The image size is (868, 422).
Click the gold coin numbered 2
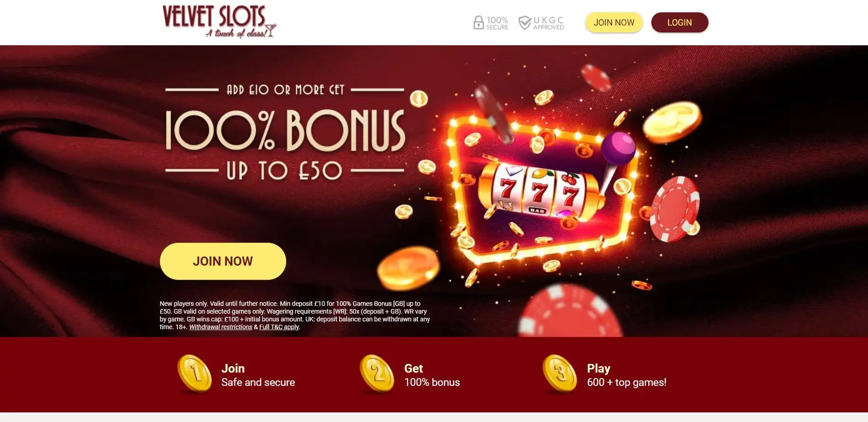[x=377, y=374]
